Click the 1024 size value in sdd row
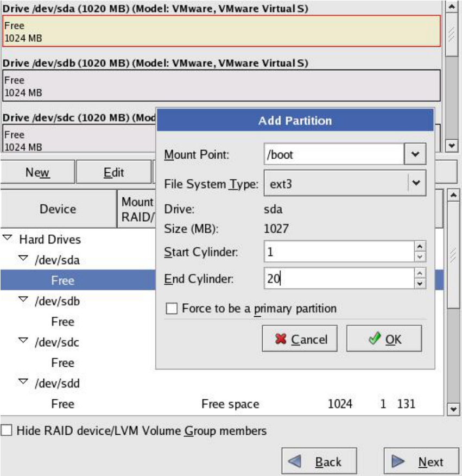 point(340,404)
